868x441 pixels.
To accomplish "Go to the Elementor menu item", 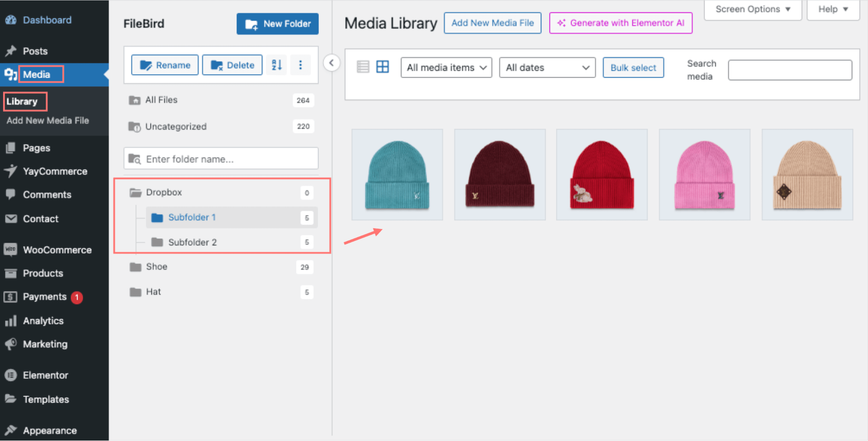I will [45, 375].
